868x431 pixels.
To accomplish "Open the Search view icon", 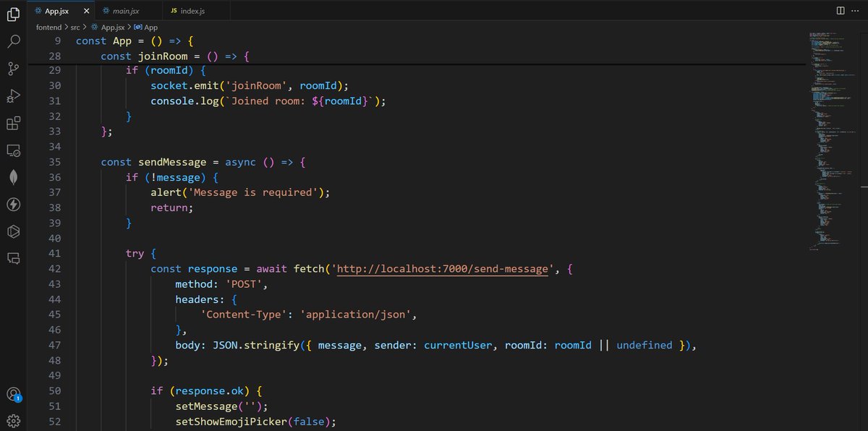I will [13, 41].
